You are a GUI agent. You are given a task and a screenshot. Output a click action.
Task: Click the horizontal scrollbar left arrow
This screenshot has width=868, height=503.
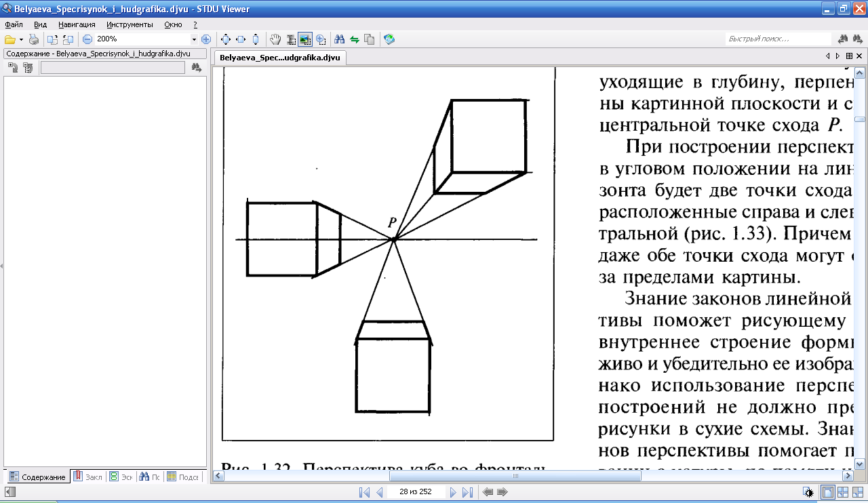tap(218, 476)
